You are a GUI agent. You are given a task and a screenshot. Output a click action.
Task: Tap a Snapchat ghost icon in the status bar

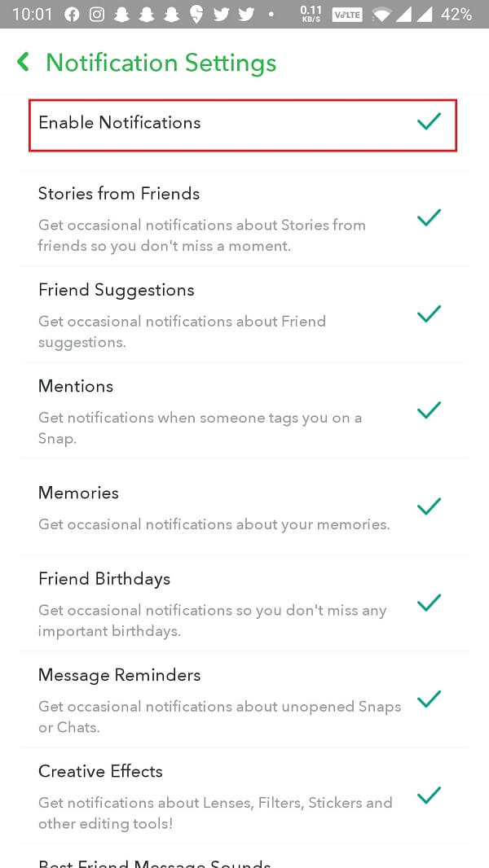[122, 14]
